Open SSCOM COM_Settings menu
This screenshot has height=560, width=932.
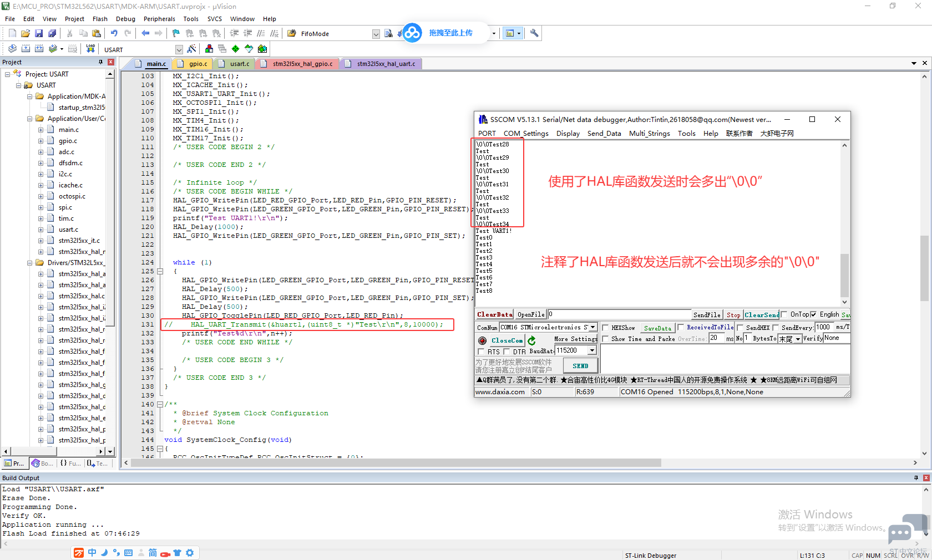tap(526, 133)
